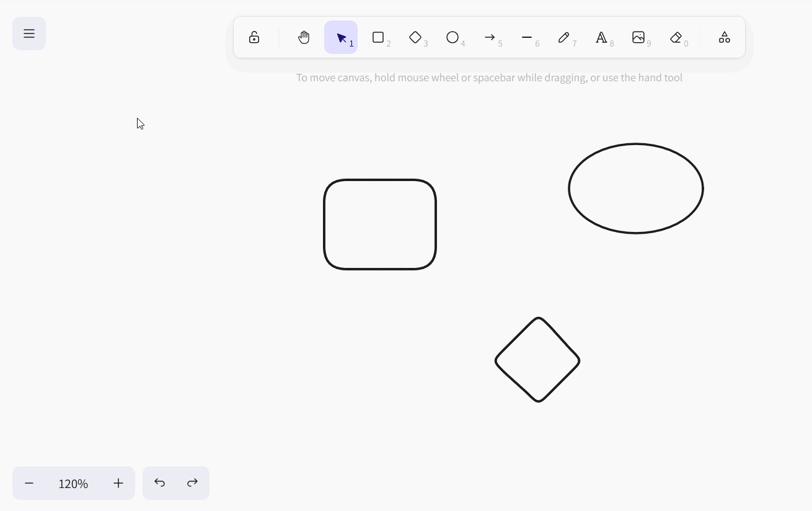Select the Eraser tool

tap(676, 38)
